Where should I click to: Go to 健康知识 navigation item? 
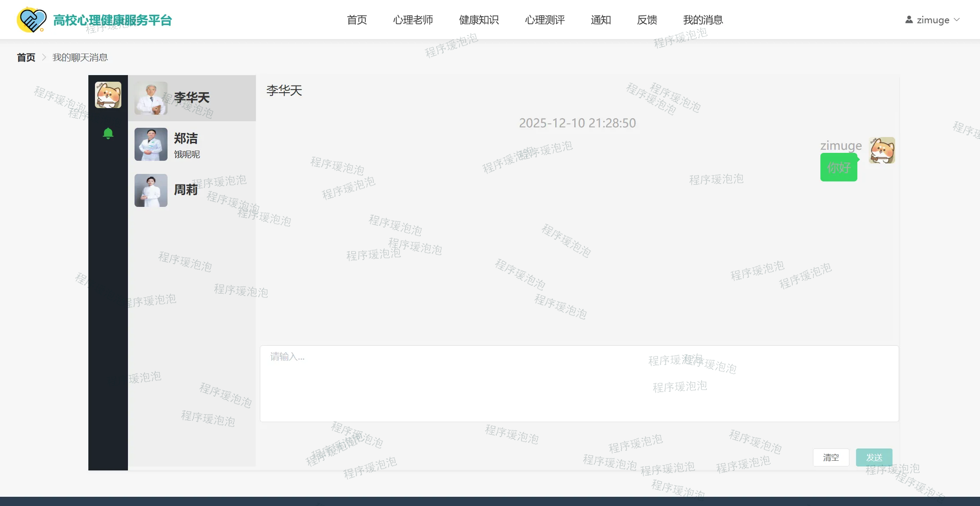coord(479,20)
